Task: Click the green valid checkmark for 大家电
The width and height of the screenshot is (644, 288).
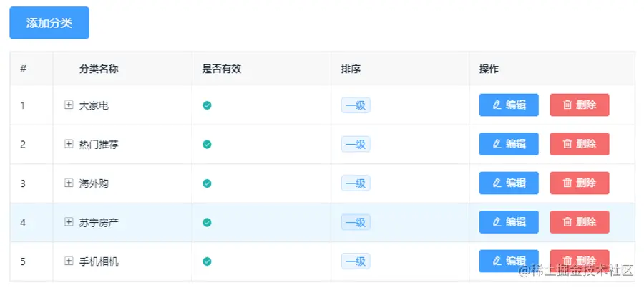Action: 207,105
